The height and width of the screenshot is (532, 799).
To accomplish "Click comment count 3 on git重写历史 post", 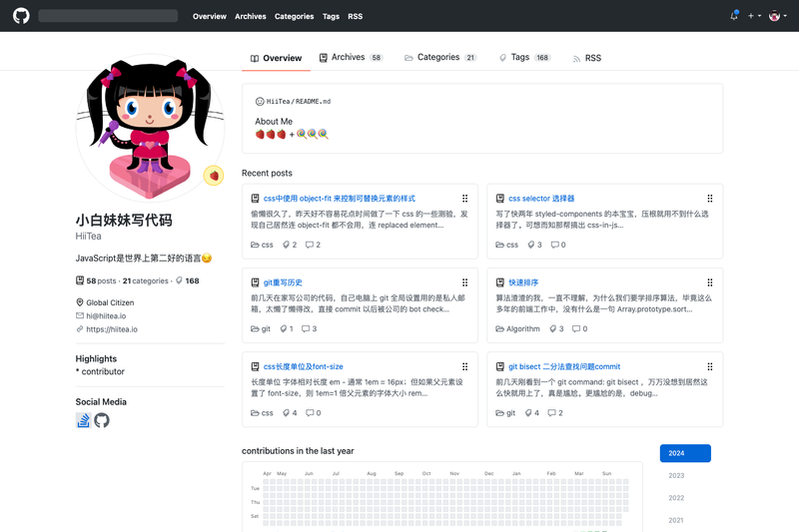I will click(309, 328).
